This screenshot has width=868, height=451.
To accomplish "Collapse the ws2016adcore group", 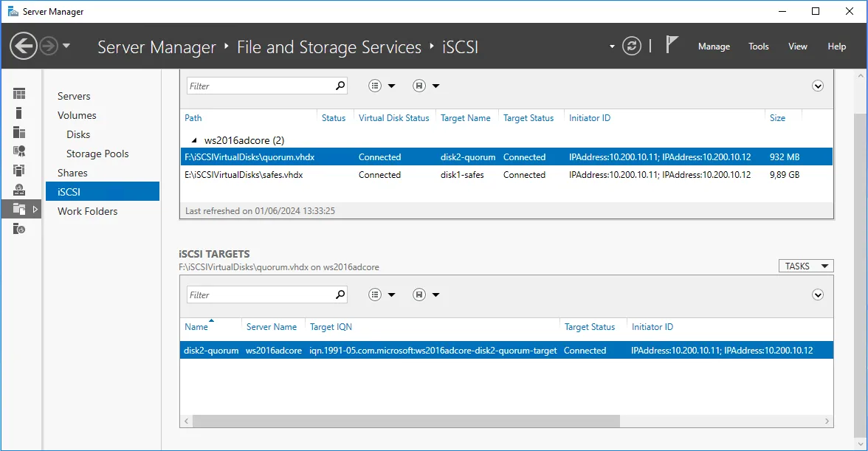I will (194, 140).
